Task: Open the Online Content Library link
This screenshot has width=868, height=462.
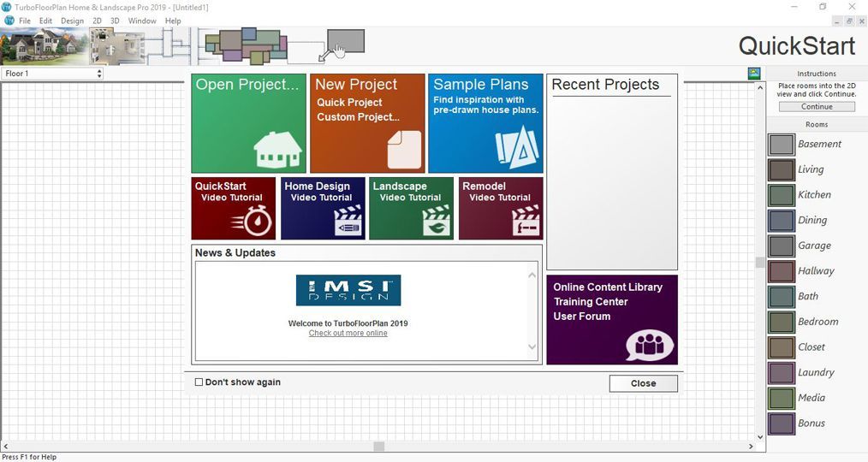Action: coord(608,287)
